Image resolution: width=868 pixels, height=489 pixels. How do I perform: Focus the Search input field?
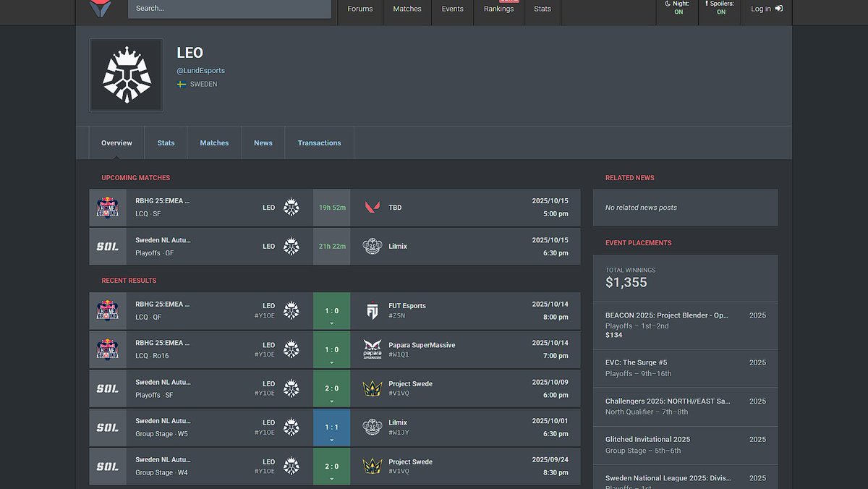229,9
